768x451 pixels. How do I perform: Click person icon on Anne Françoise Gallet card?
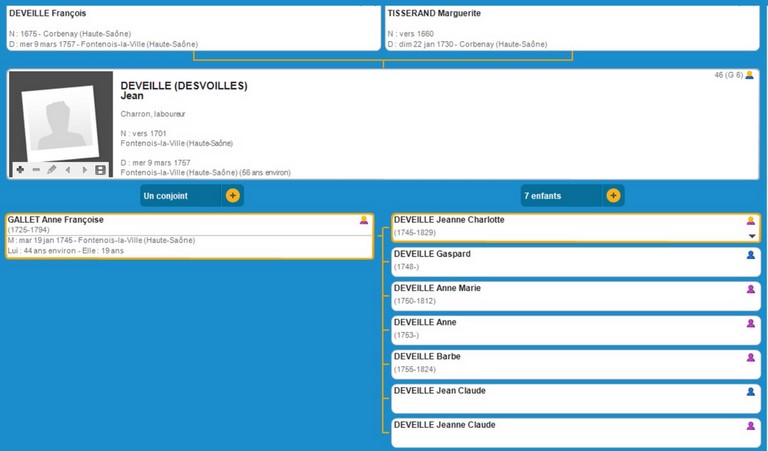[x=364, y=220]
